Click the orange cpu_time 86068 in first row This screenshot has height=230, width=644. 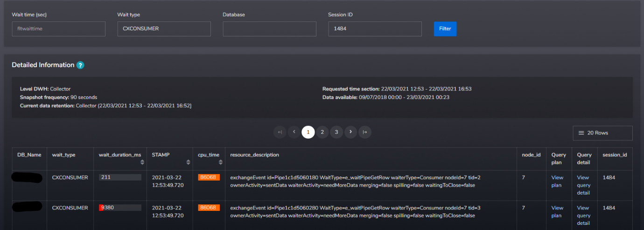point(209,177)
